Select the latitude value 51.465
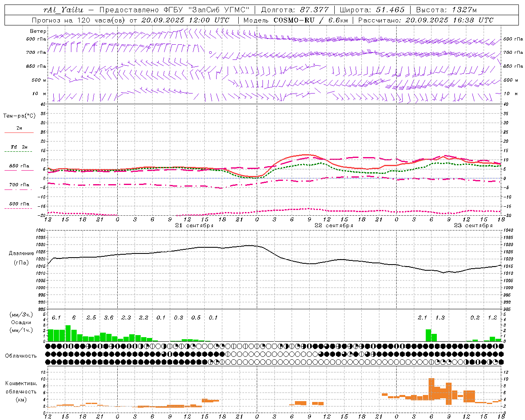The image size is (525, 420). tap(390, 10)
